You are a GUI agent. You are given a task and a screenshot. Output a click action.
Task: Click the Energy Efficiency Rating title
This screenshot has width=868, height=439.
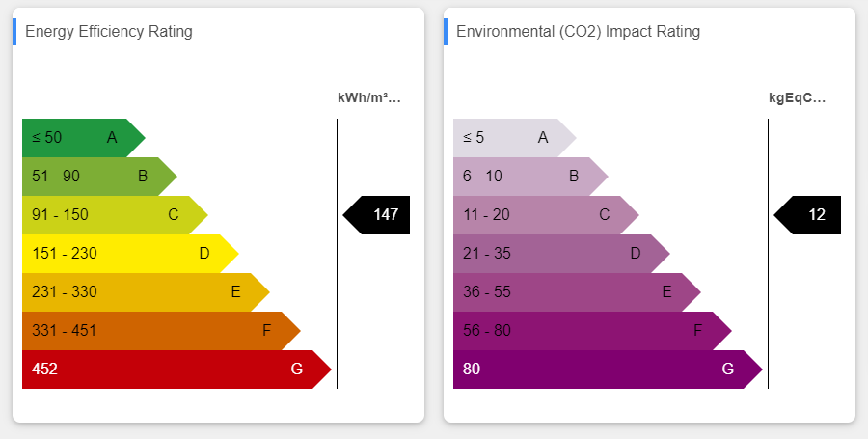pos(109,32)
